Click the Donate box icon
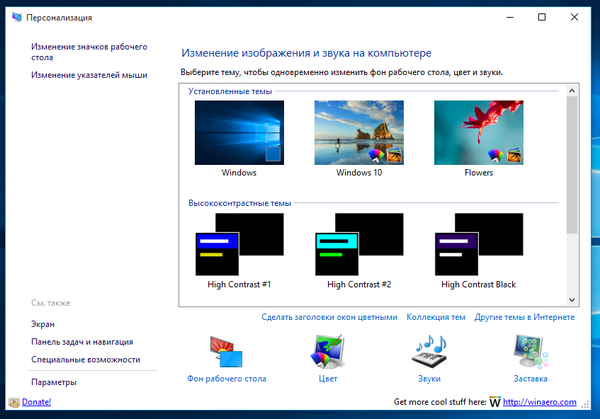600x419 pixels. [14, 403]
